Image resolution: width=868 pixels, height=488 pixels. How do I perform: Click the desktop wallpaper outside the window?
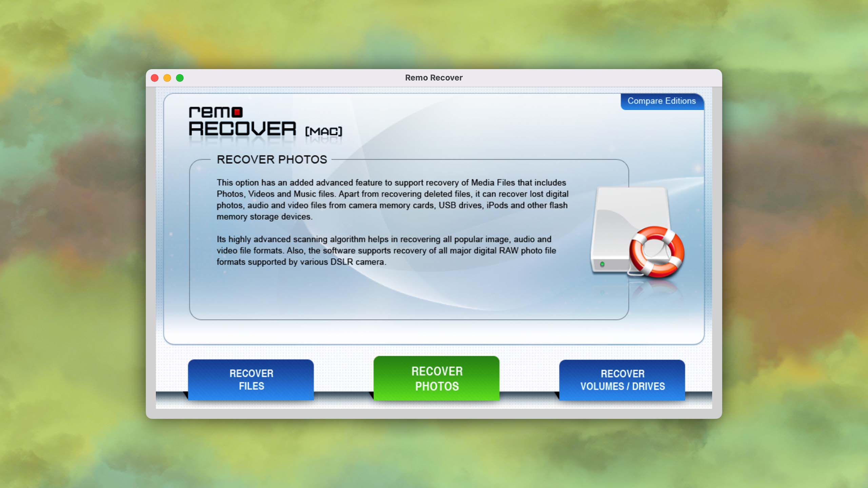tap(68, 237)
